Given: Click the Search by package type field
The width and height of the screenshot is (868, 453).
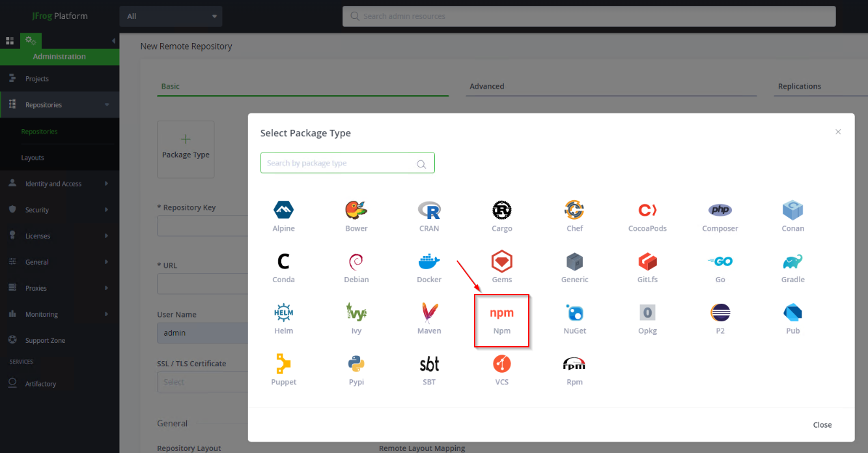Looking at the screenshot, I should 339,164.
